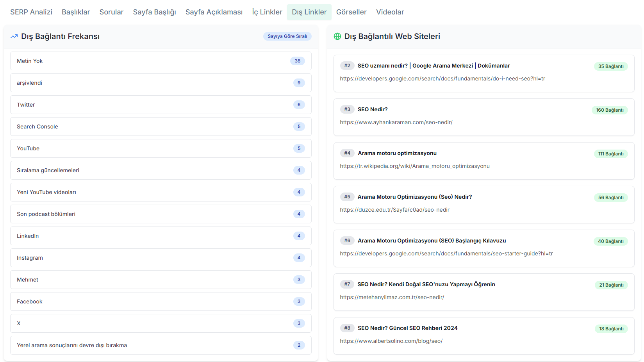Viewport: 644px width, 362px height.
Task: Click the count badge 9 for arşivlendi
Action: pos(299,83)
